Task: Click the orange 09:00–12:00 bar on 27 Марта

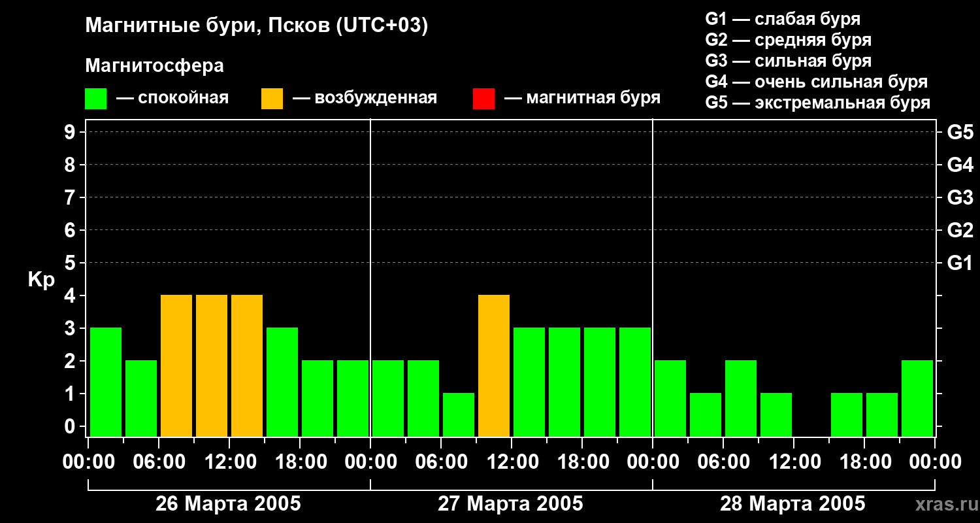Action: [x=494, y=365]
